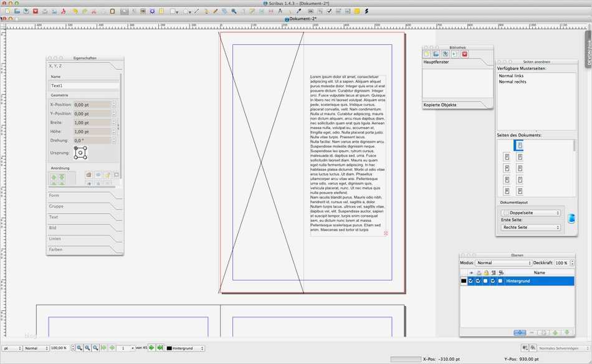Toggle the third checkbox of the Hintergrund layer

point(485,281)
